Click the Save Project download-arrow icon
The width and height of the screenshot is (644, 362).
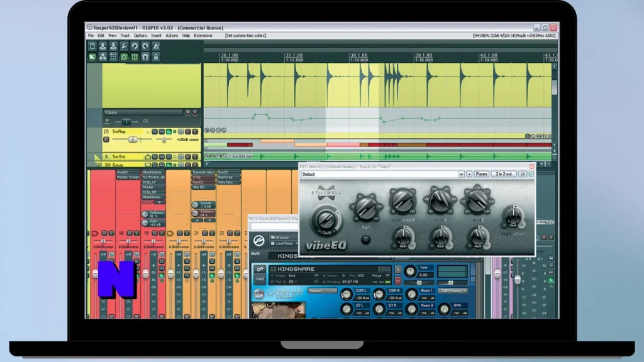coord(113,47)
